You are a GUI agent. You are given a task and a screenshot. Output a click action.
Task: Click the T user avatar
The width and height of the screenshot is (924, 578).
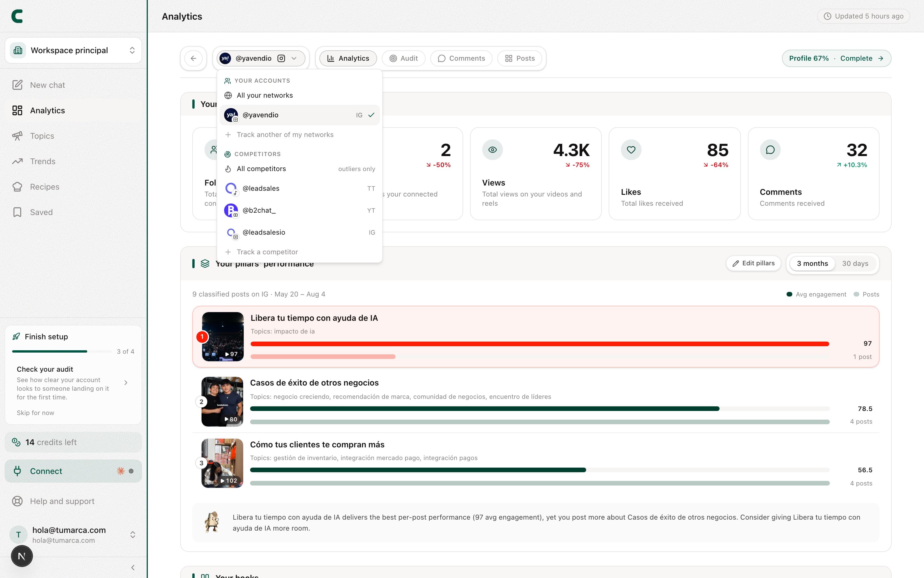(x=18, y=534)
